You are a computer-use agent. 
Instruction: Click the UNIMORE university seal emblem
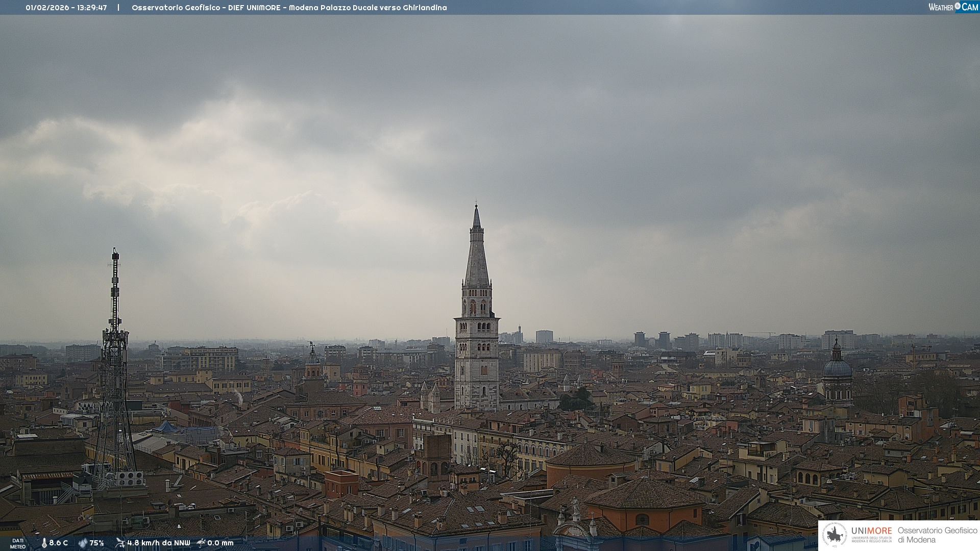pyautogui.click(x=835, y=535)
